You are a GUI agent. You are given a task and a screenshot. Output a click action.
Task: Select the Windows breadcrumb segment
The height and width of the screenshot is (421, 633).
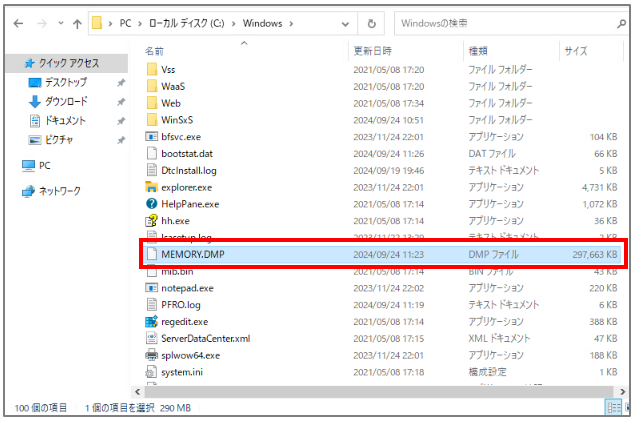pos(262,23)
